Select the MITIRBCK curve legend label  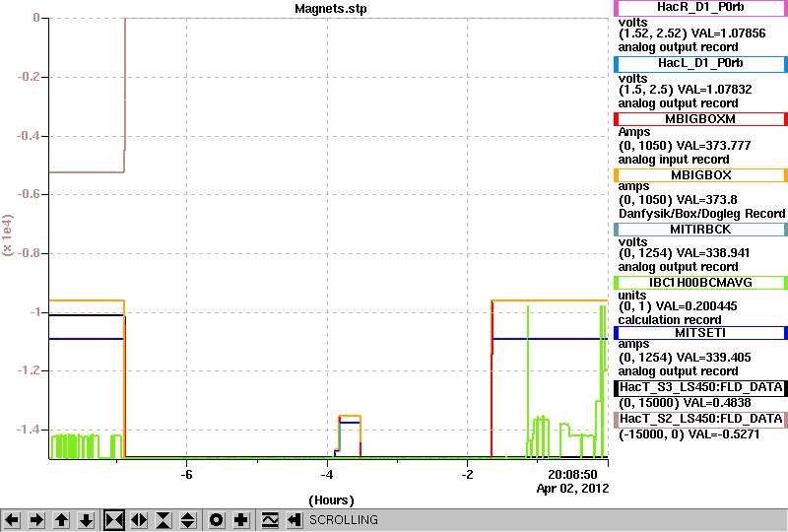(700, 230)
